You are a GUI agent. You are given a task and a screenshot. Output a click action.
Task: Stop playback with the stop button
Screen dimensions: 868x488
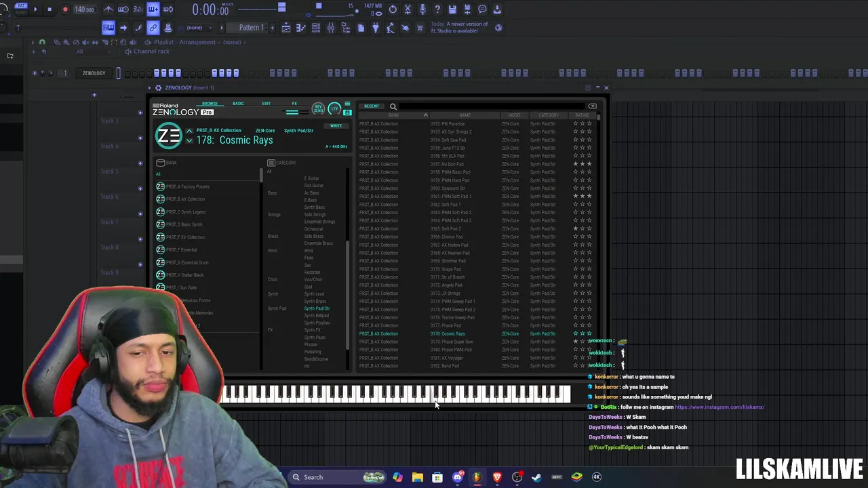coord(50,9)
